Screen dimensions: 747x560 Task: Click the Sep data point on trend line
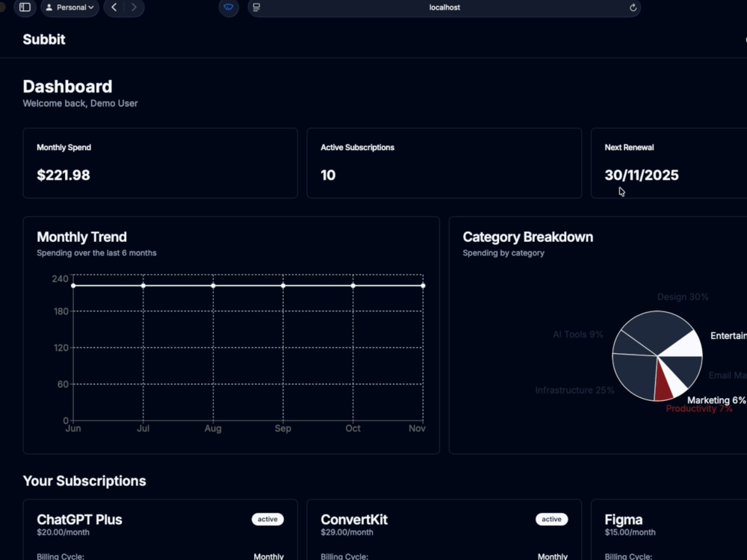(283, 286)
